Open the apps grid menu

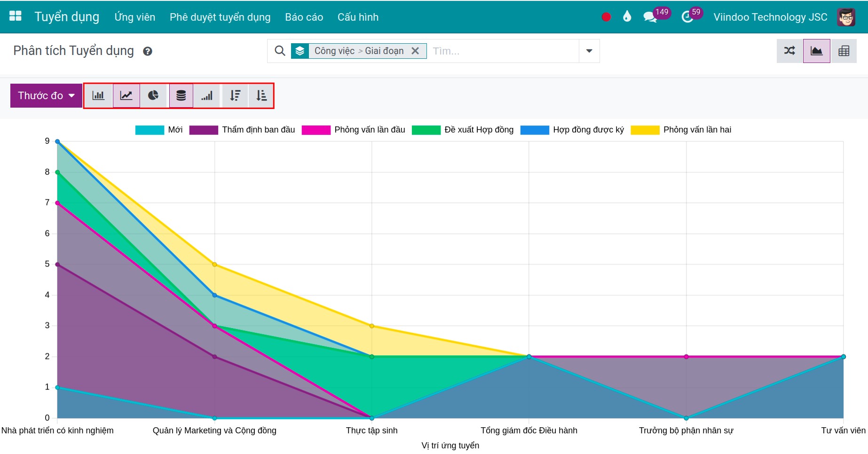point(16,16)
